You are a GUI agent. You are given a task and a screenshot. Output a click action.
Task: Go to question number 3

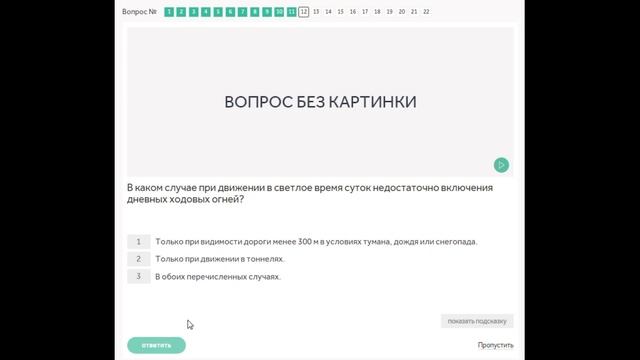click(x=193, y=12)
